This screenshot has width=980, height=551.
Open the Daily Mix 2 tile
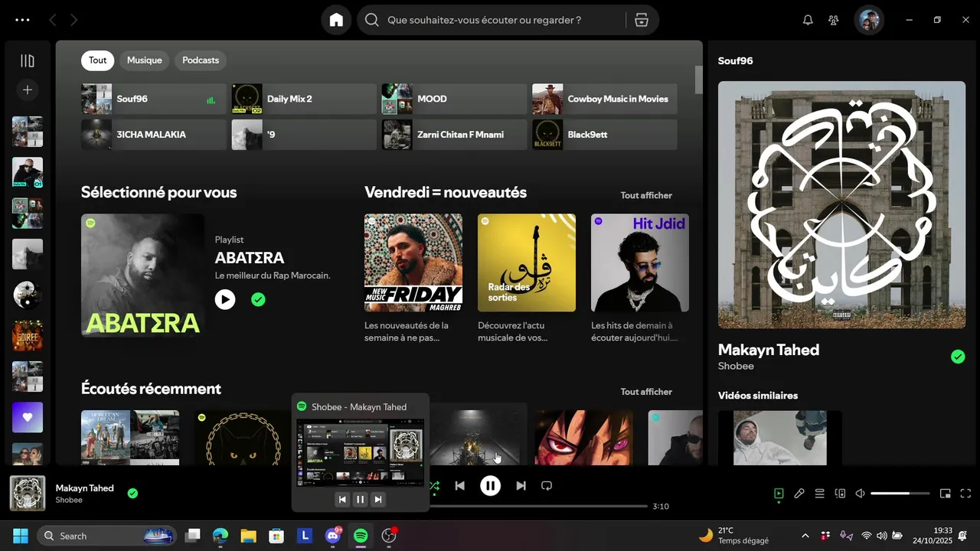tap(304, 99)
